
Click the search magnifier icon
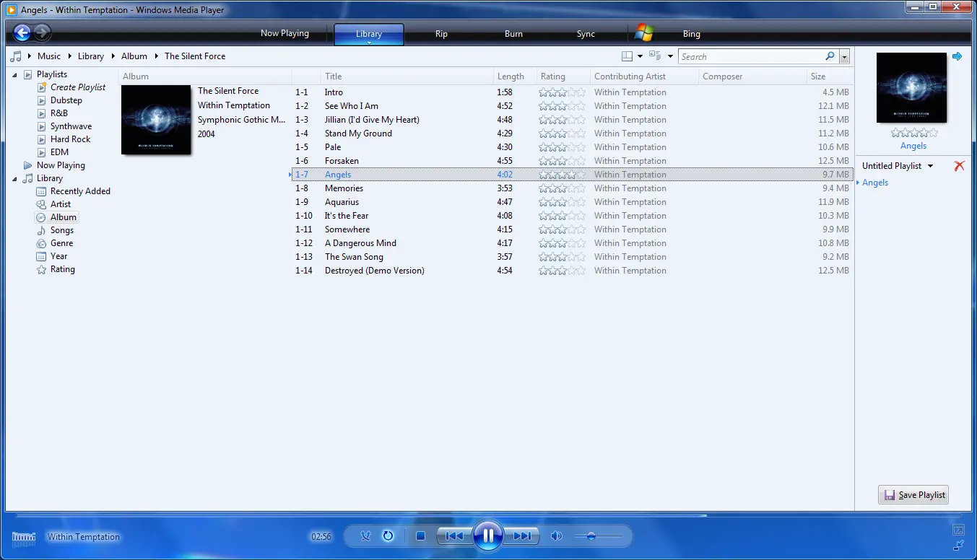(x=830, y=56)
